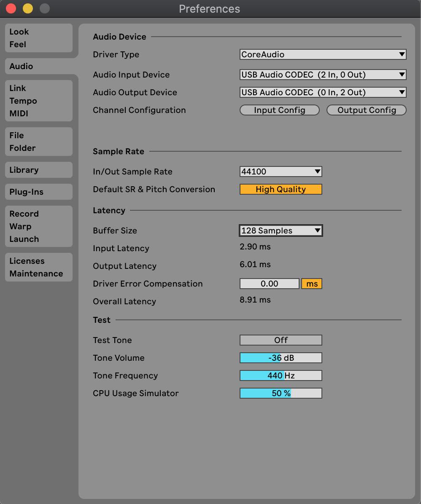Click the Input Latency value 2.90 ms

click(255, 247)
